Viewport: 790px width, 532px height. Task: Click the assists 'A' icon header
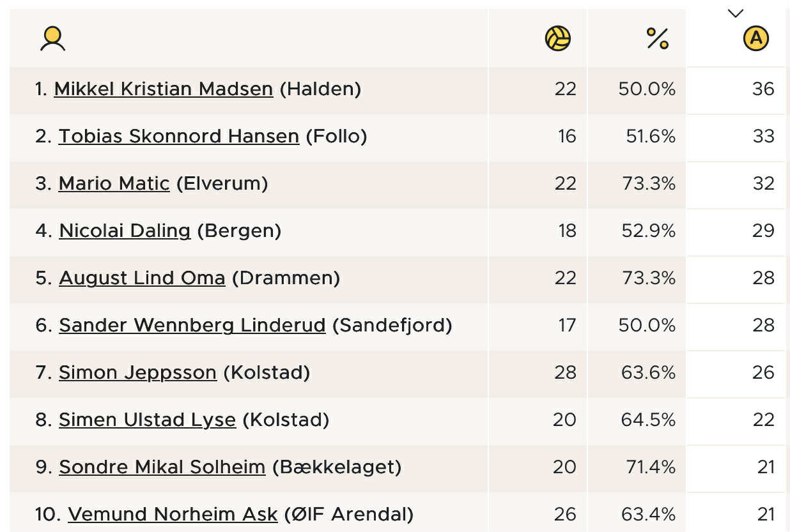coord(755,39)
